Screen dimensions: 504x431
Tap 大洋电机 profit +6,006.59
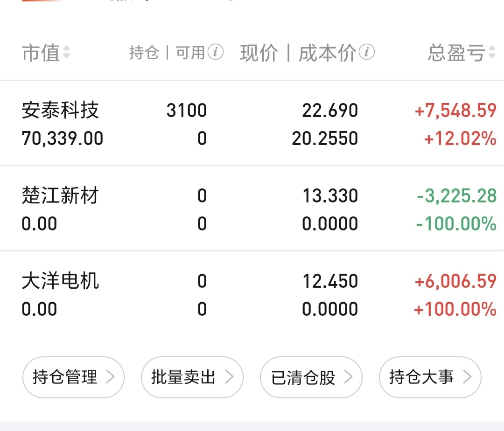click(455, 281)
